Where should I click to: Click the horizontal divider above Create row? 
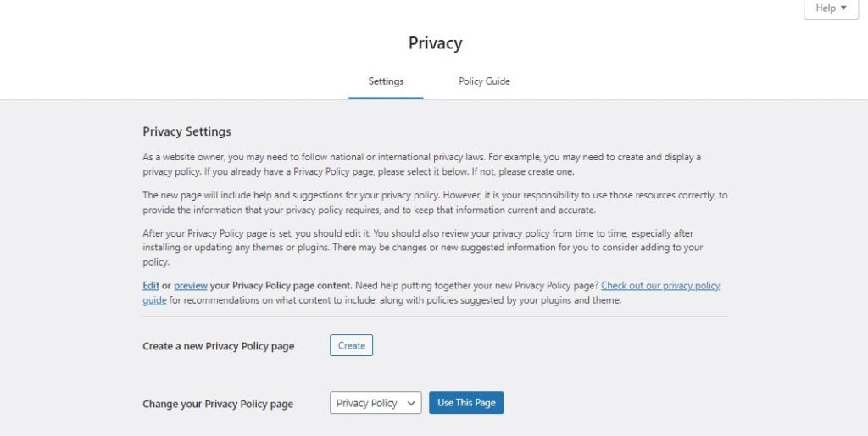pos(436,317)
